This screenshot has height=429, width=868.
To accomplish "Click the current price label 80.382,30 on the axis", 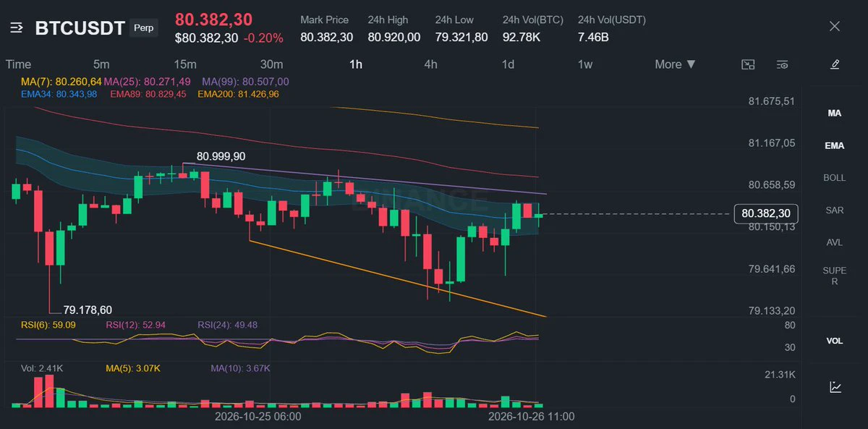I will click(x=767, y=213).
